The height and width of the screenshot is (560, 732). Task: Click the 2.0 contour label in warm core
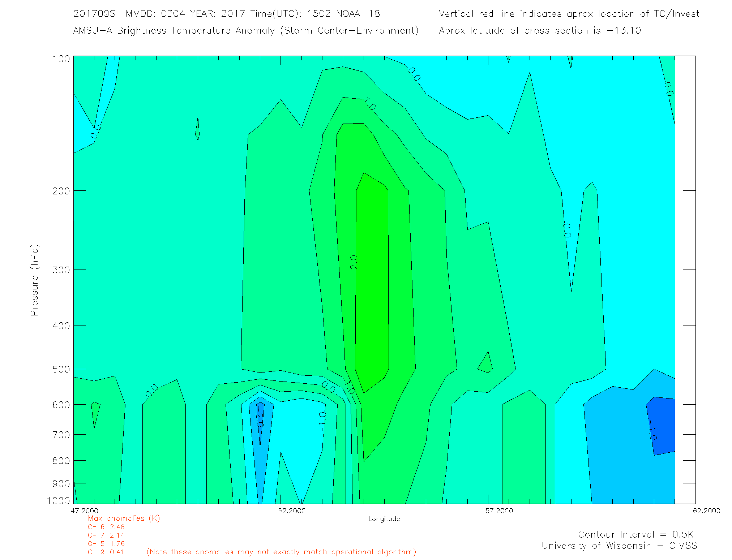point(354,262)
